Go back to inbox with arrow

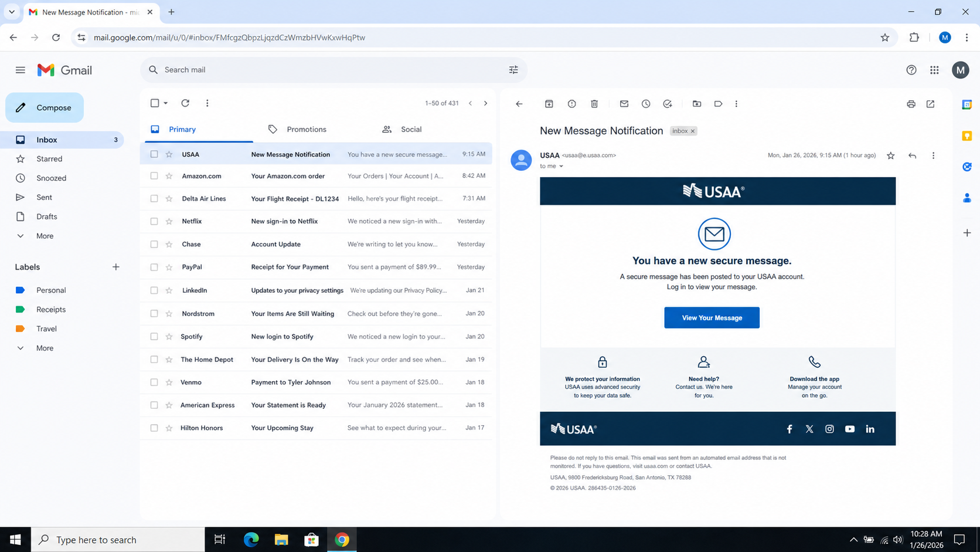click(x=519, y=104)
